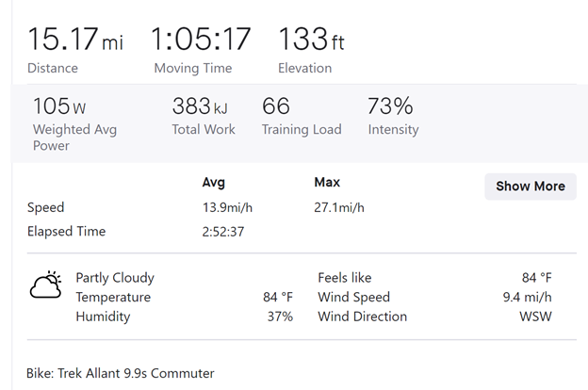Select the 105 W Weighted Avg Power

click(x=58, y=106)
